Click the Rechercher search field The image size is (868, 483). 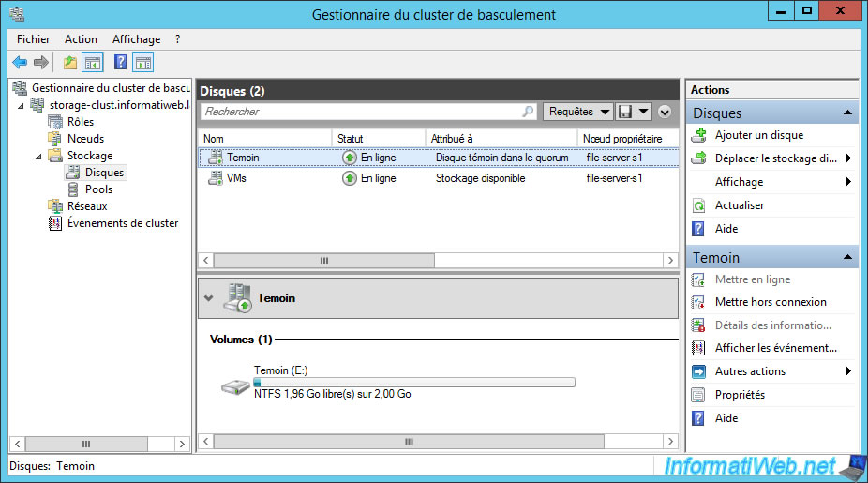361,112
